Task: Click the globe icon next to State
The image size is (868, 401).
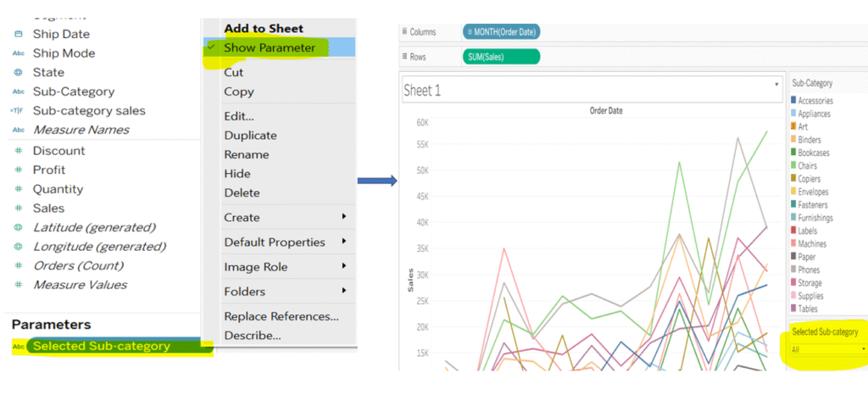Action: [x=18, y=73]
